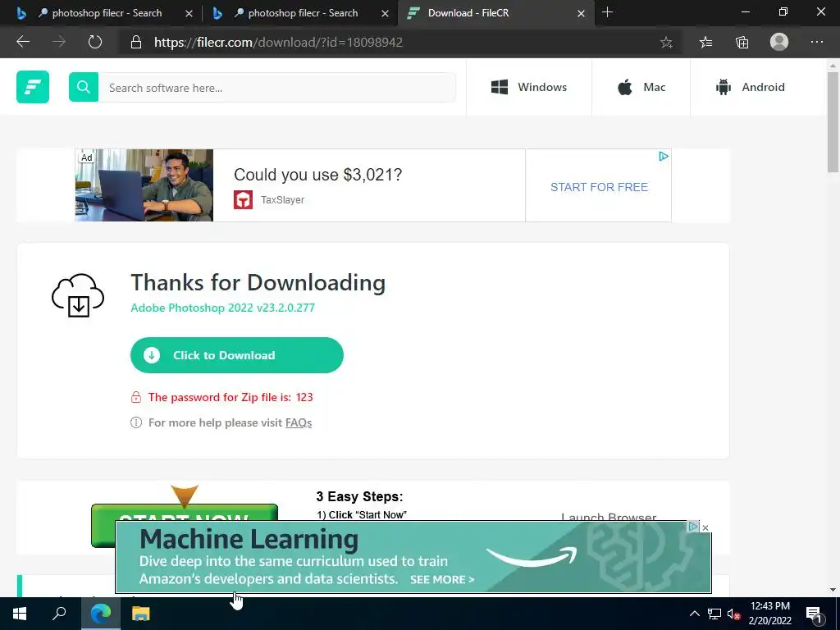Click the zip password text '123'

[x=304, y=398]
